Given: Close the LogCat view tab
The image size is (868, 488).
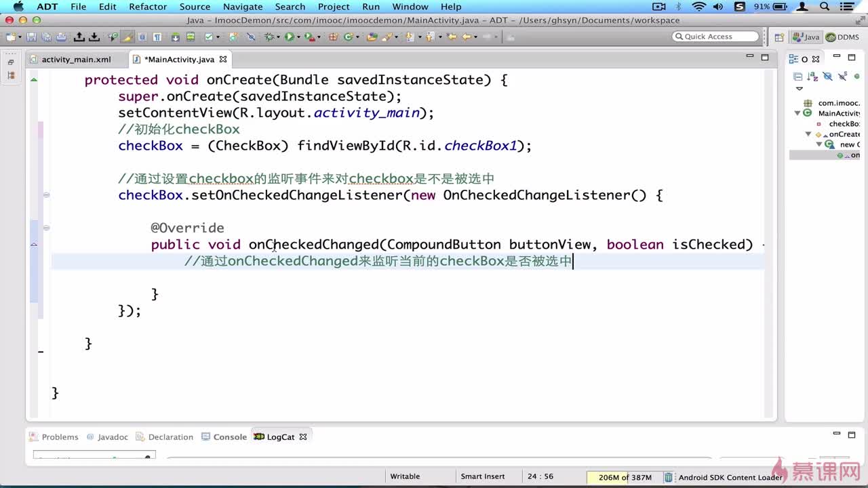Looking at the screenshot, I should [x=303, y=437].
